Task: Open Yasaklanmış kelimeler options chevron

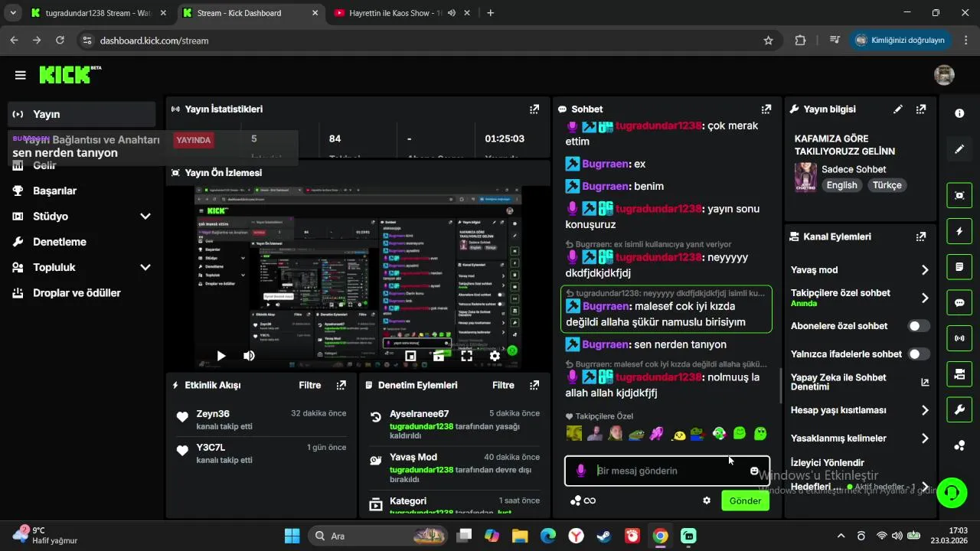Action: point(925,439)
